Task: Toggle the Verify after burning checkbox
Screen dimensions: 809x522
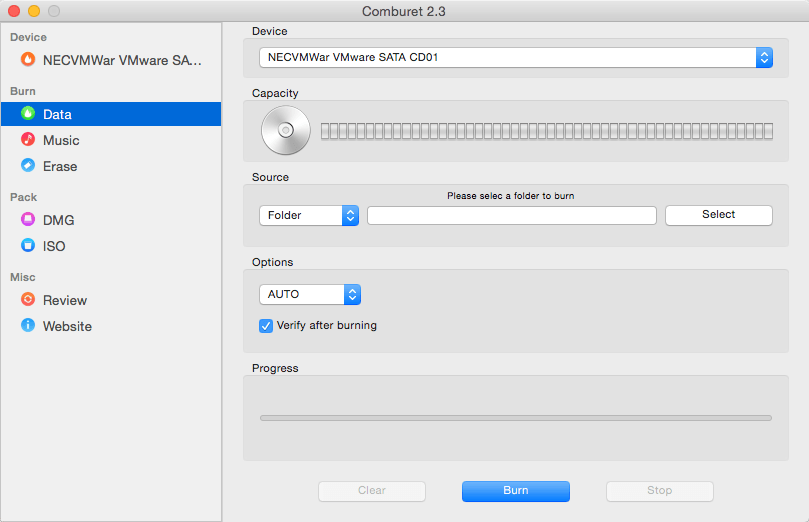Action: tap(266, 326)
